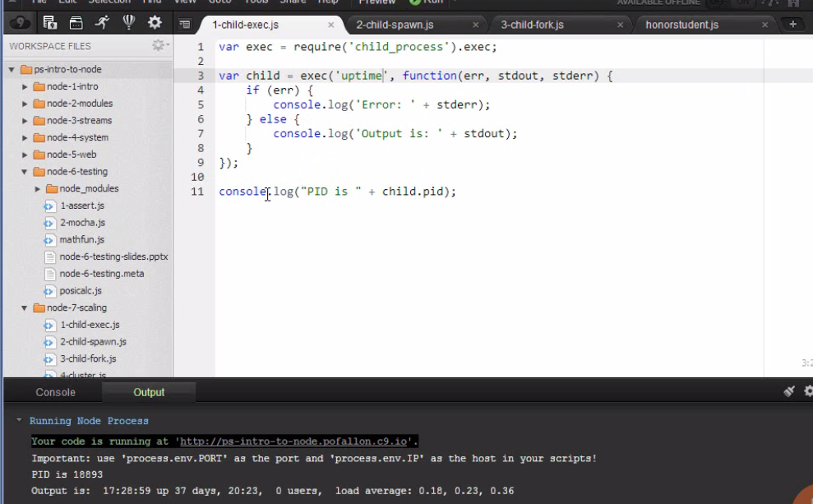Open a new editor tab with plus
Viewport: 813px width, 504px height.
coord(792,25)
